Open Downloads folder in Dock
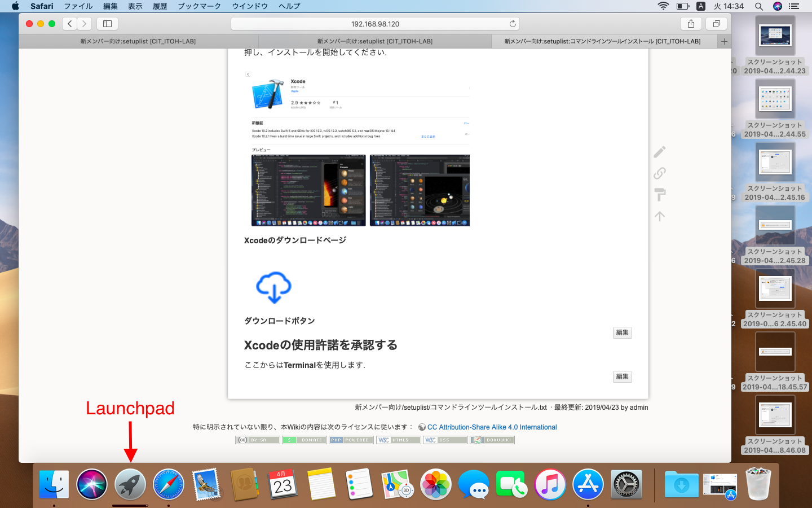The height and width of the screenshot is (508, 812). click(x=681, y=484)
